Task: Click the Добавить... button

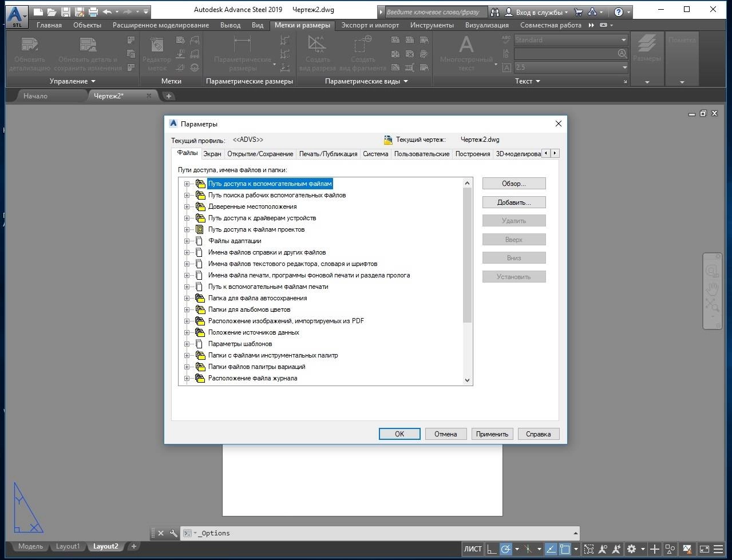Action: (514, 202)
